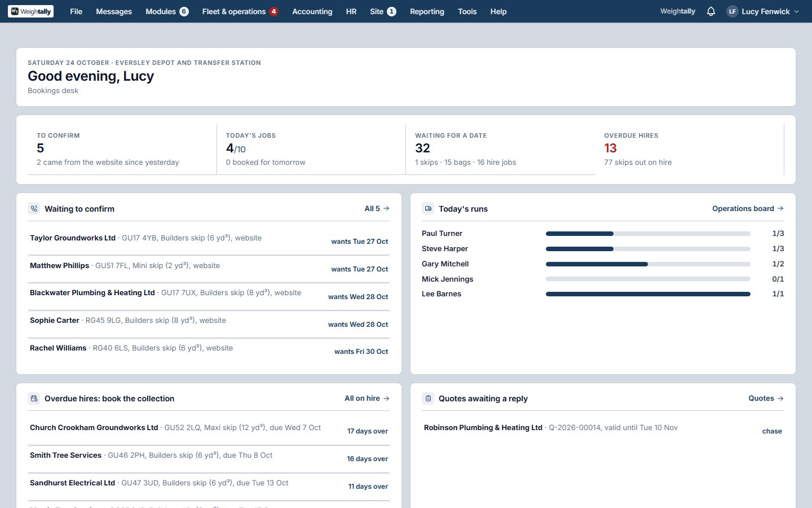This screenshot has height=508, width=812.
Task: Select Church Crookham Groundworks Ltd overdue hire
Action: tap(209, 431)
